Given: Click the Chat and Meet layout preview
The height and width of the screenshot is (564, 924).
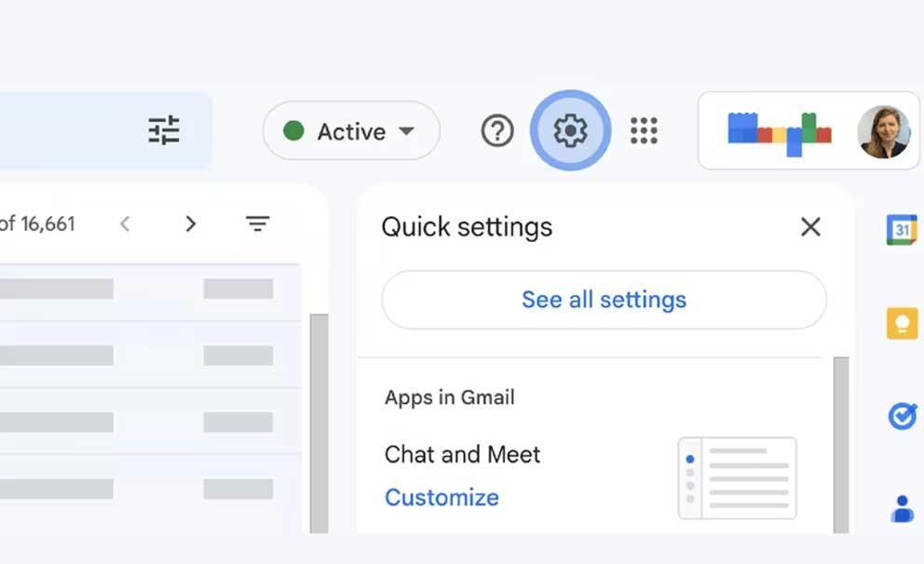Looking at the screenshot, I should [x=737, y=478].
